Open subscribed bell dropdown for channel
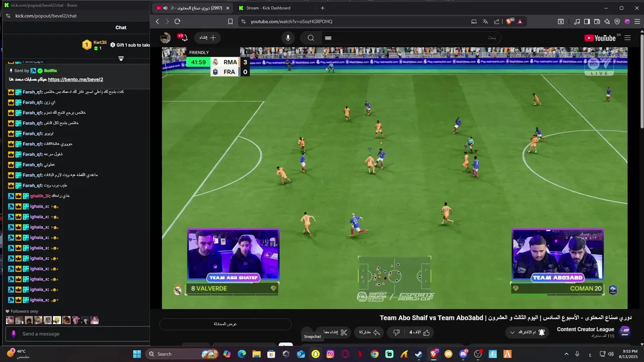 527,332
